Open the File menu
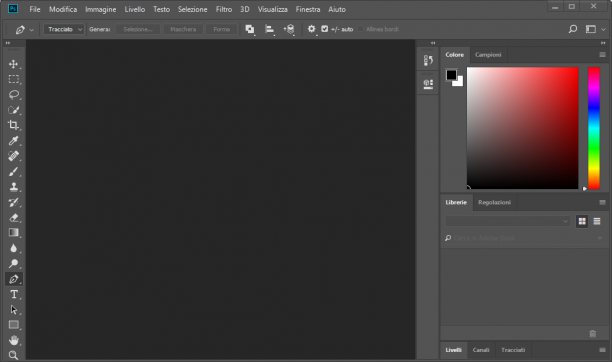This screenshot has height=362, width=612. 35,9
